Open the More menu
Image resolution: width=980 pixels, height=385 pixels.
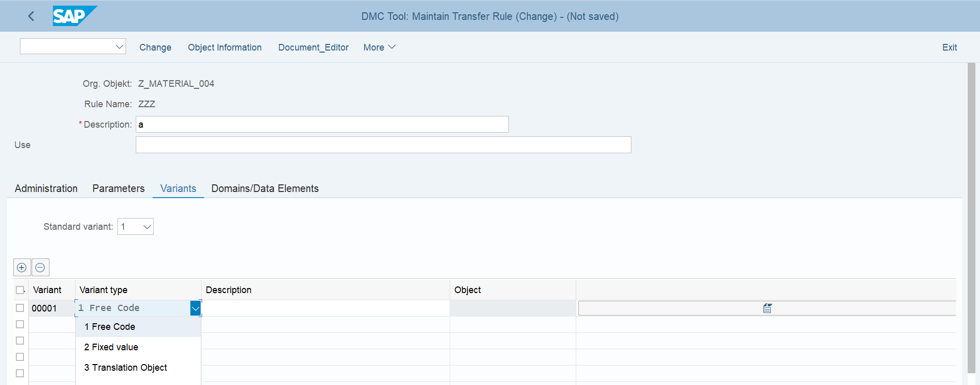[379, 47]
